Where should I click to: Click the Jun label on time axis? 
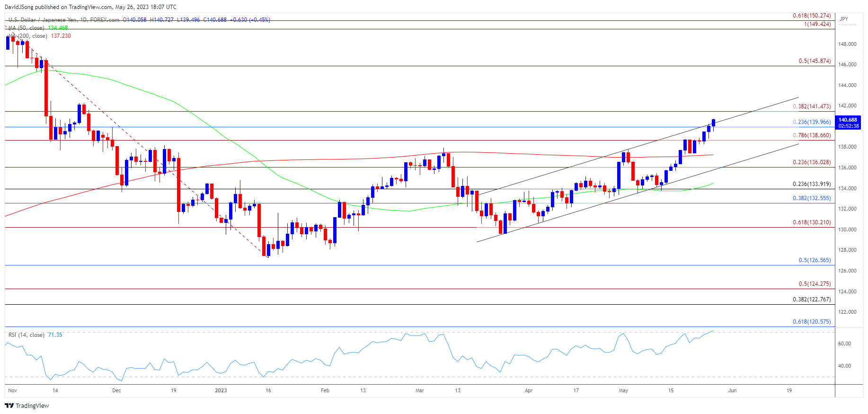tap(732, 390)
